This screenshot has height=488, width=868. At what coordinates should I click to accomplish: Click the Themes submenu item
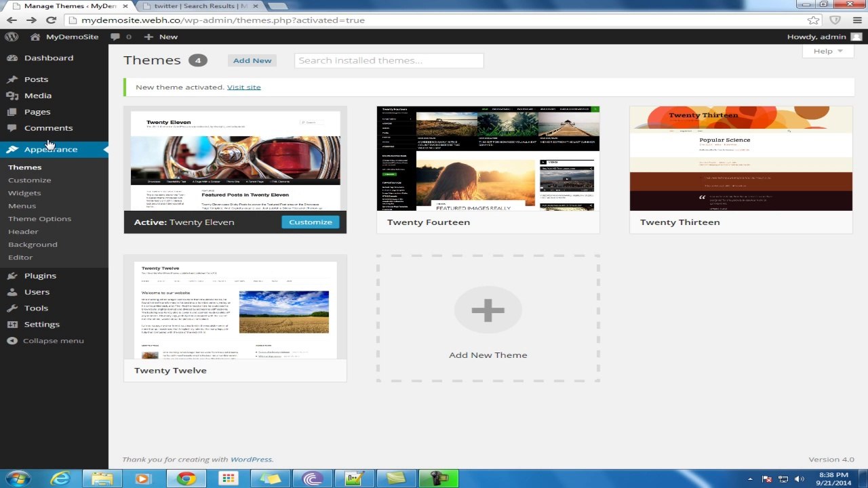pyautogui.click(x=24, y=167)
